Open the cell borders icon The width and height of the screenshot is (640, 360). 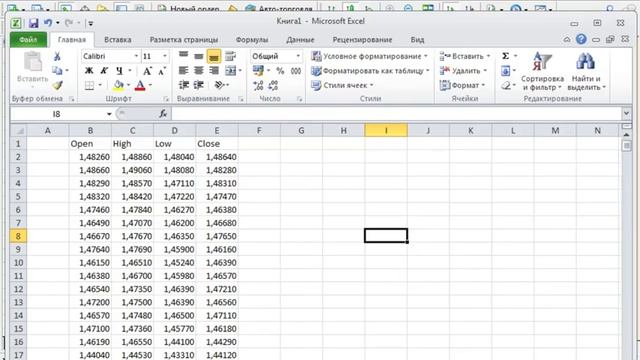(x=89, y=85)
